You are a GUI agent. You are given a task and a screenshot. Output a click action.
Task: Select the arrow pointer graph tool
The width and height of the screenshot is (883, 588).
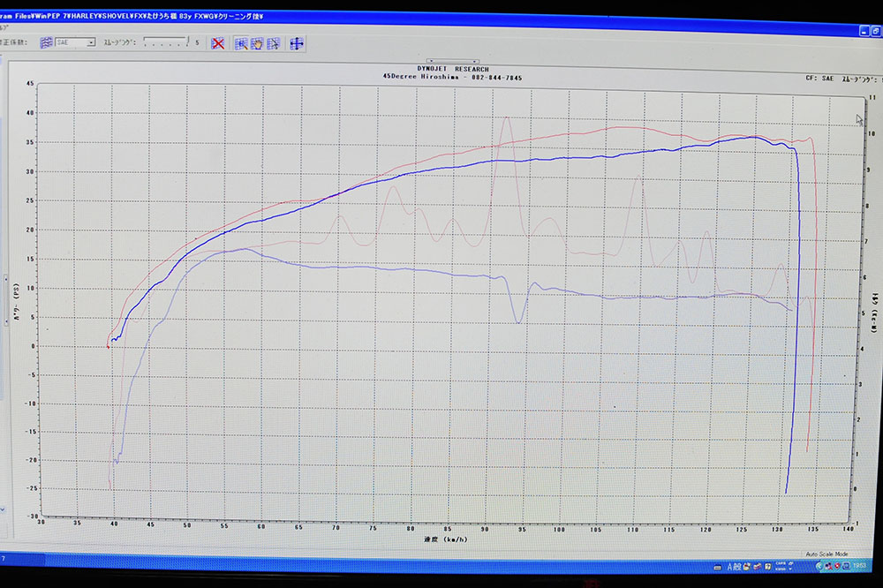[x=273, y=42]
